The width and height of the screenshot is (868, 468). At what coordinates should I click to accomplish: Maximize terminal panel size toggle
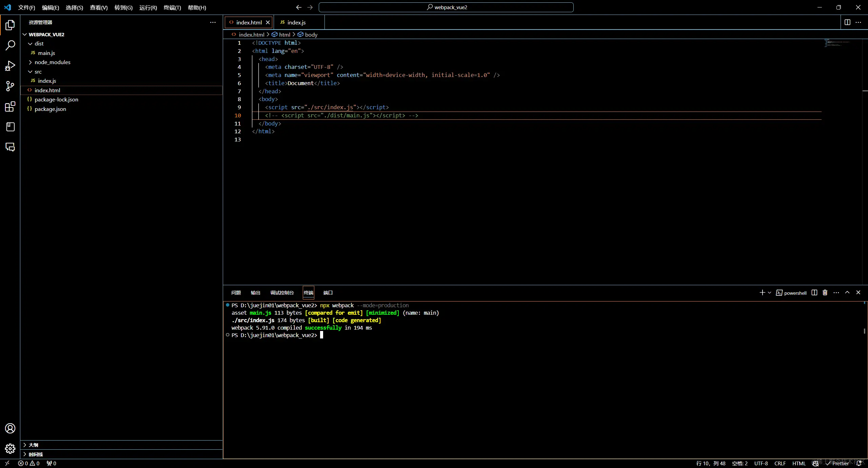click(x=847, y=293)
